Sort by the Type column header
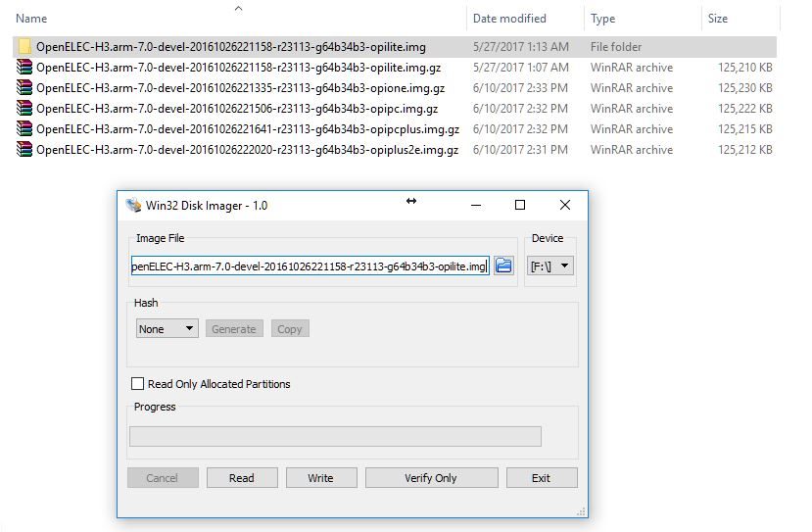Viewport: 812px width, 532px height. pos(602,19)
